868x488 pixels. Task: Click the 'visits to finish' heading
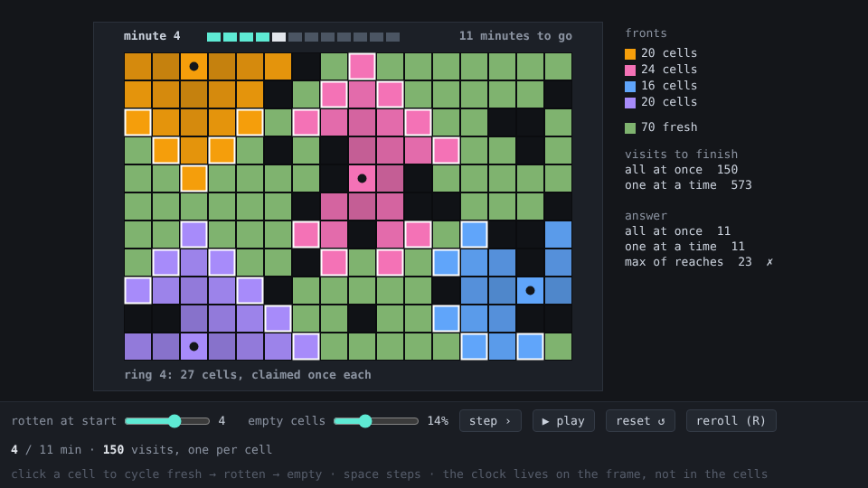tap(681, 155)
